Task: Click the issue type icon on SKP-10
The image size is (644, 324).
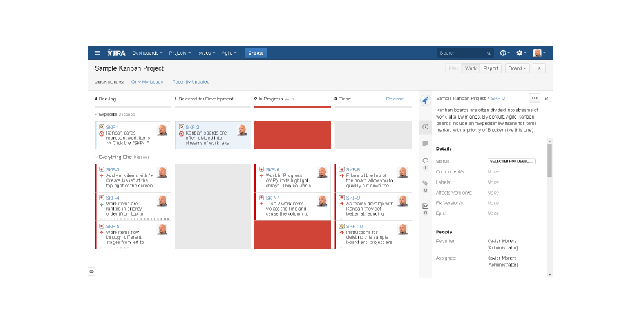Action: point(341,226)
